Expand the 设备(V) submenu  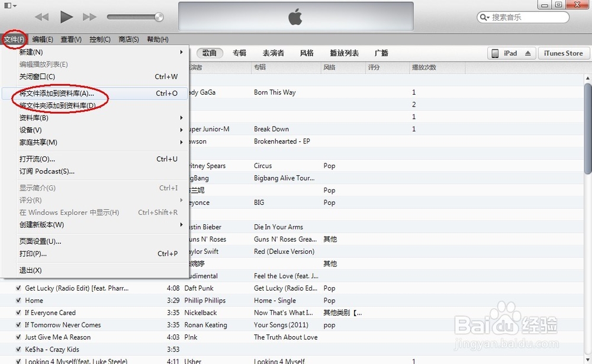click(94, 130)
